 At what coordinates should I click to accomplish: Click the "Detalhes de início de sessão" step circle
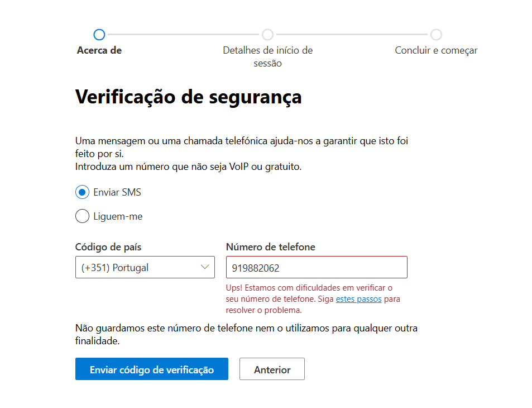tap(267, 34)
